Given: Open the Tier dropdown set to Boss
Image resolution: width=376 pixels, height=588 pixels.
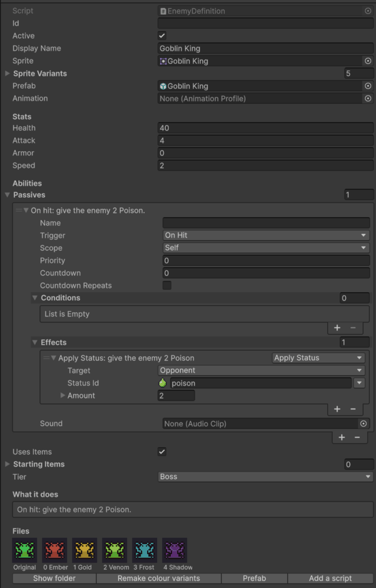Looking at the screenshot, I should [266, 477].
